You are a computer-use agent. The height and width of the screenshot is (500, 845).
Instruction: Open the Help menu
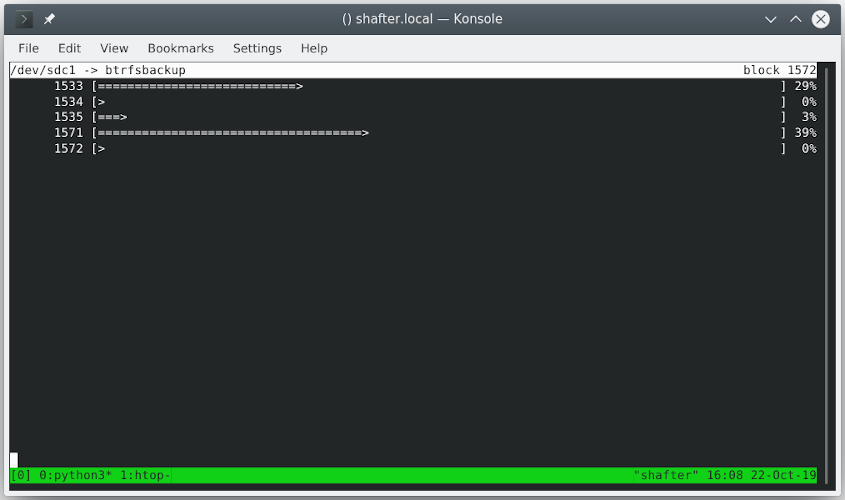(x=314, y=48)
